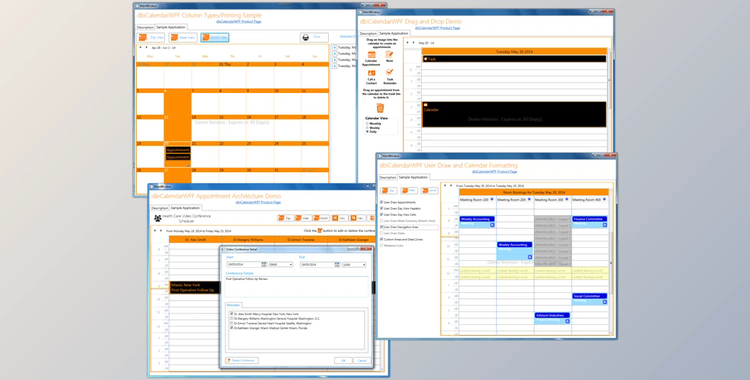This screenshot has width=750, height=380.
Task: Select the Daily calendar view radio button
Action: 367,132
